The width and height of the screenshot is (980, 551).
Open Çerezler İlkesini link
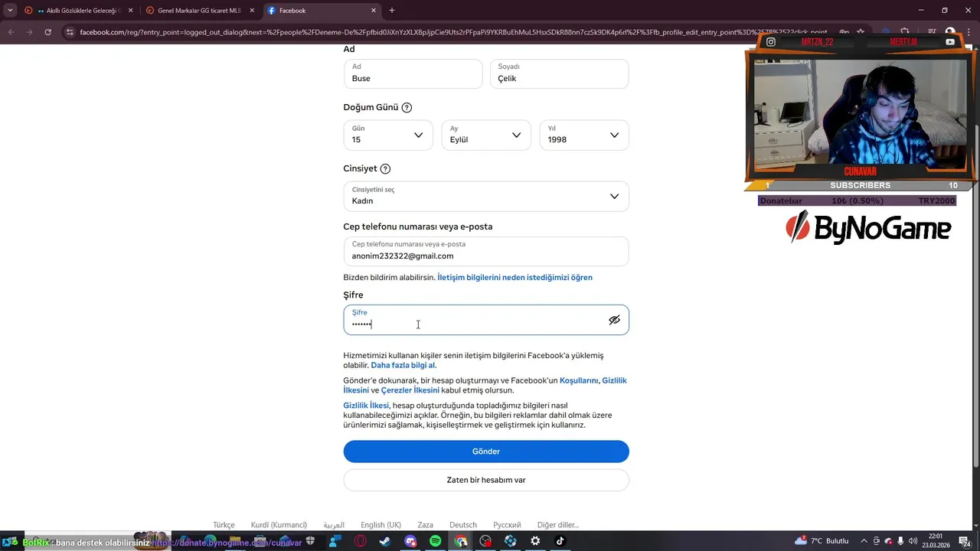[410, 390]
